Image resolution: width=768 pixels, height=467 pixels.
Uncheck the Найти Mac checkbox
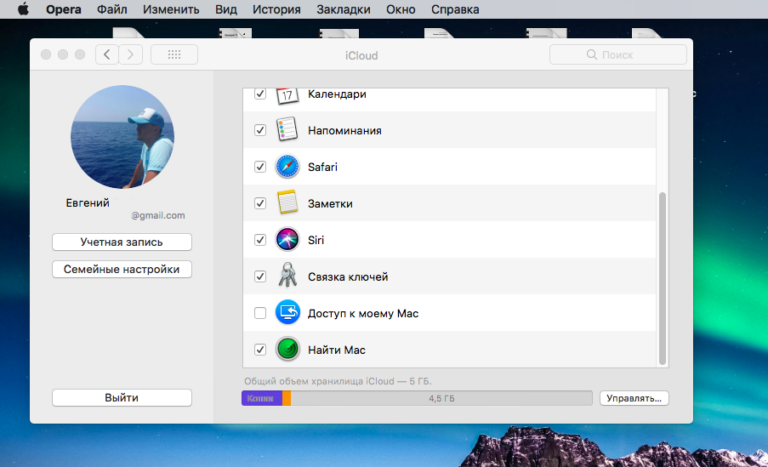260,349
